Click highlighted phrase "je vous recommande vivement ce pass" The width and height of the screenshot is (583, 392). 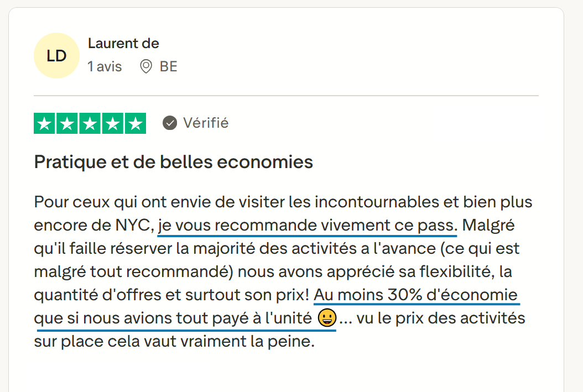(x=308, y=226)
